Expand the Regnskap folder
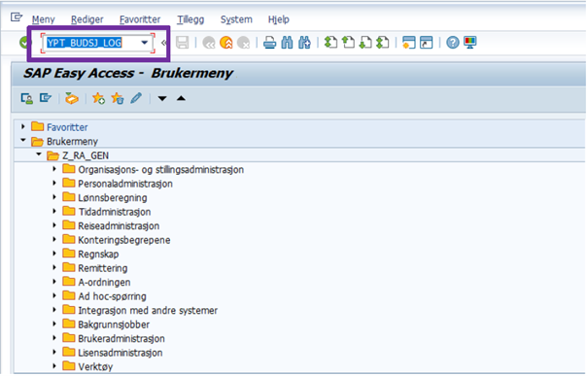588x376 pixels. tap(54, 254)
